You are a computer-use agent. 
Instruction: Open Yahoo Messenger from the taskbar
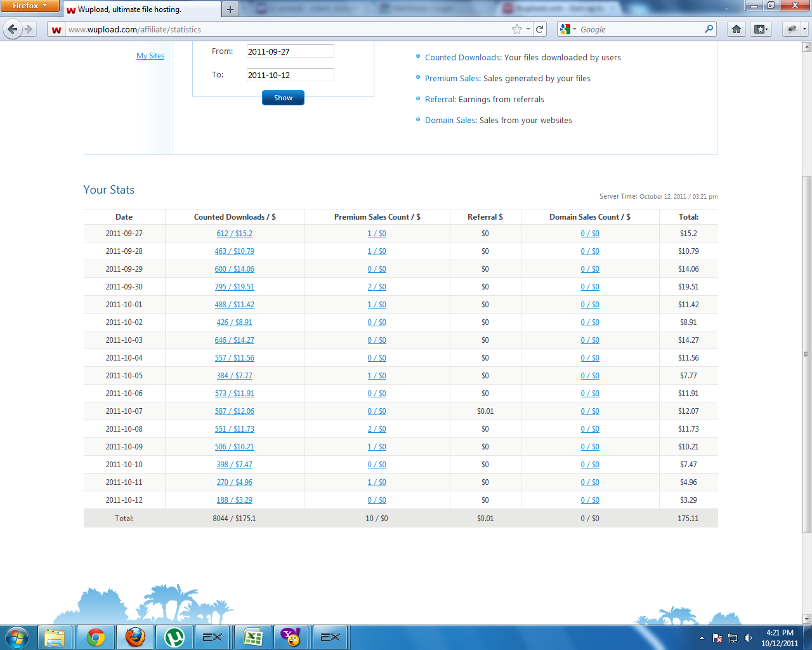coord(291,637)
